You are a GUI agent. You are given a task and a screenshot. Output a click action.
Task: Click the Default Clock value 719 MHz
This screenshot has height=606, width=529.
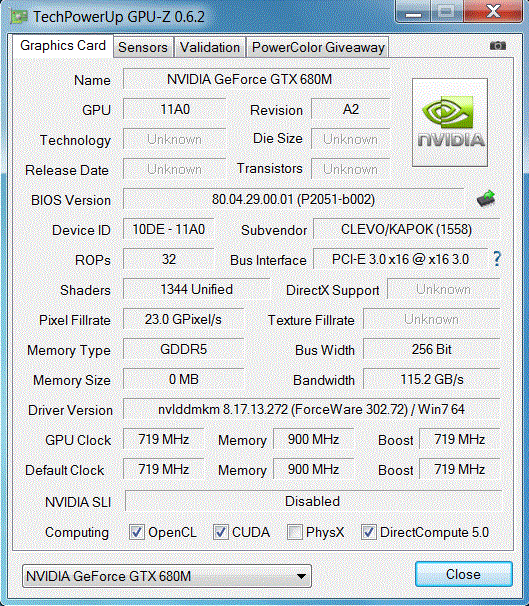pos(163,469)
